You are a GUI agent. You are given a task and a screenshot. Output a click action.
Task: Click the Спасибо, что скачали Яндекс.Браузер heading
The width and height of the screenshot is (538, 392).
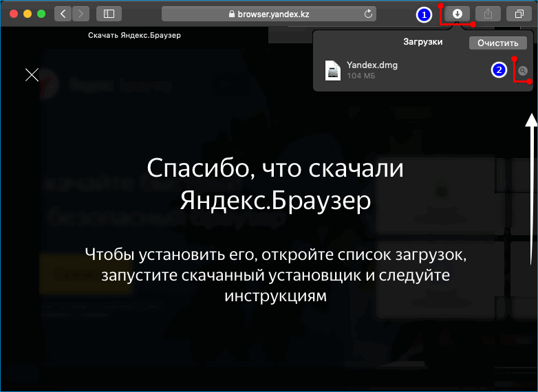pos(275,184)
